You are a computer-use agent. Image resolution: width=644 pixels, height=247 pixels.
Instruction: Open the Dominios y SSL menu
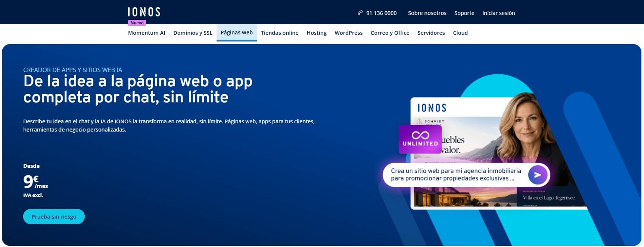pyautogui.click(x=193, y=33)
